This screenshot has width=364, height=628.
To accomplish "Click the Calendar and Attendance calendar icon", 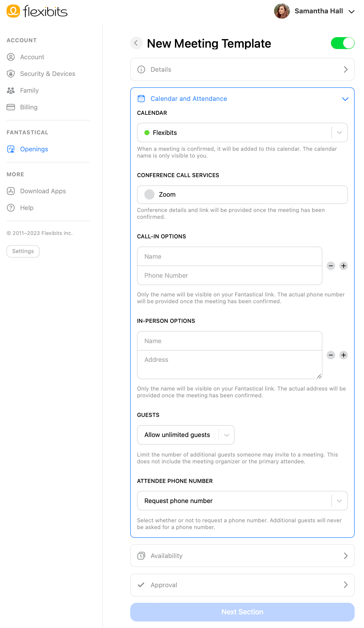I will pos(141,99).
